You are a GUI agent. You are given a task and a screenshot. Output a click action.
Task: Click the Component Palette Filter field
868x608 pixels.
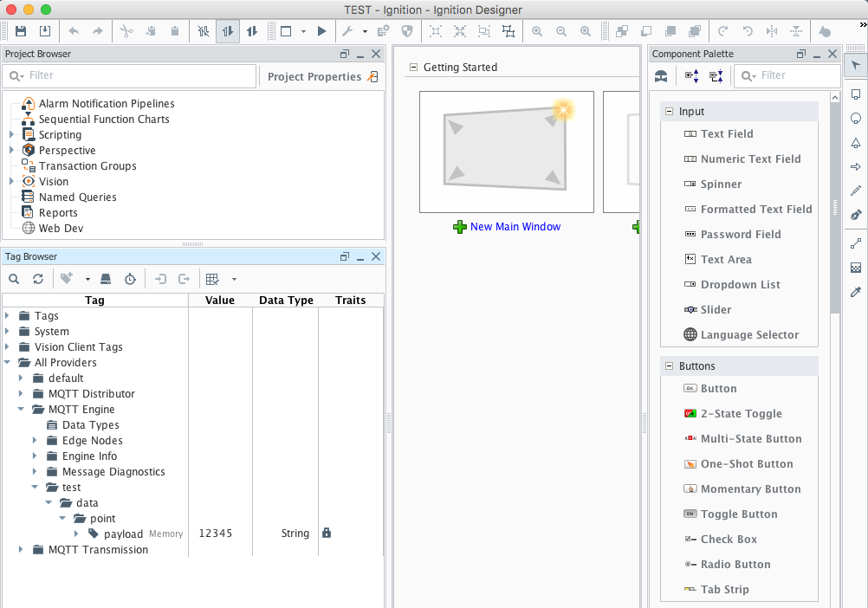(787, 76)
